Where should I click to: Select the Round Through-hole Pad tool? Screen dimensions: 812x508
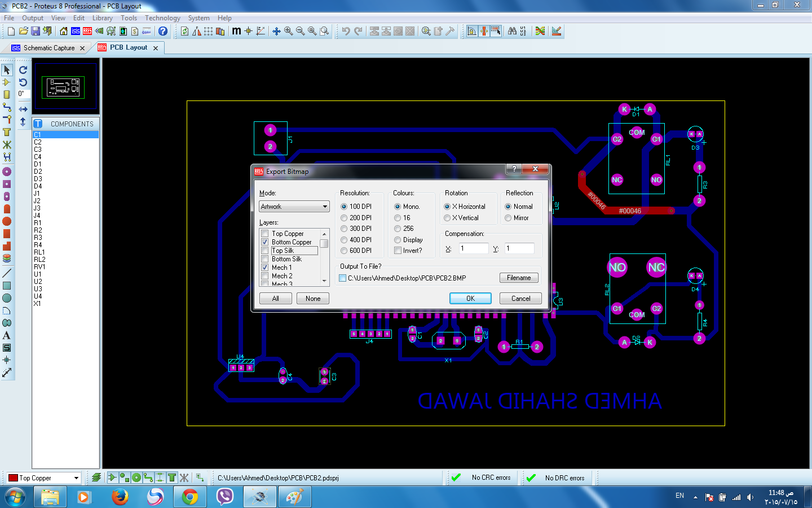tap(7, 172)
